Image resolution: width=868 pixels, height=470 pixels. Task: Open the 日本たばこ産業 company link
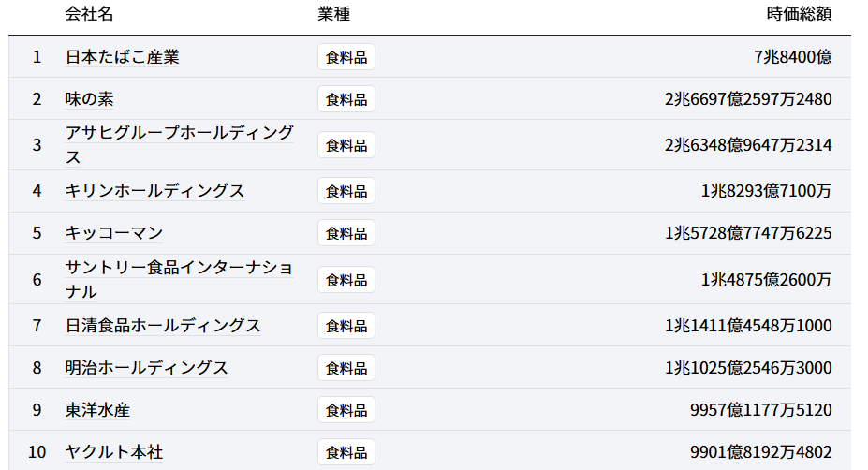[122, 57]
